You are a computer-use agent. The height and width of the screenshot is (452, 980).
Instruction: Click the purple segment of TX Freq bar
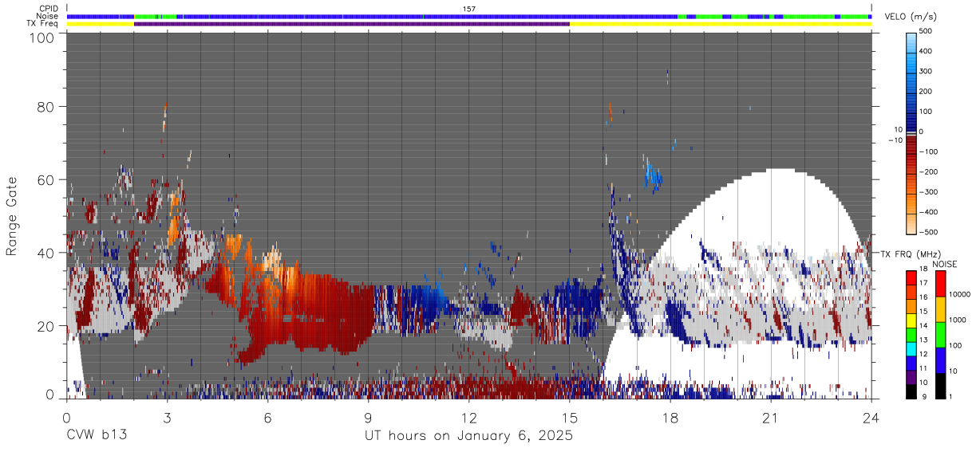coord(352,24)
